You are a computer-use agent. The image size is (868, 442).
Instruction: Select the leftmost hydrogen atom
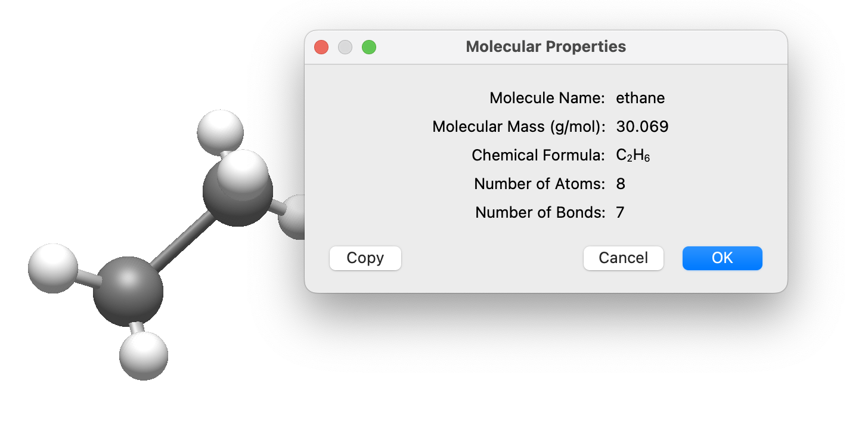click(52, 268)
